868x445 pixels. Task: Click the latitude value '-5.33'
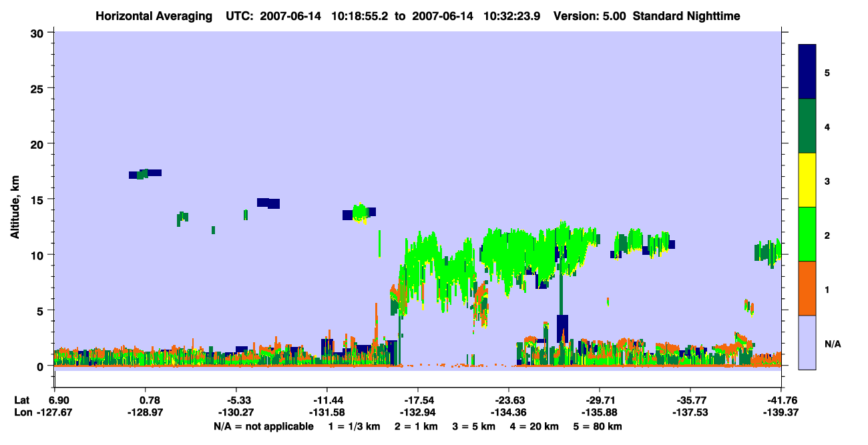[x=239, y=400]
